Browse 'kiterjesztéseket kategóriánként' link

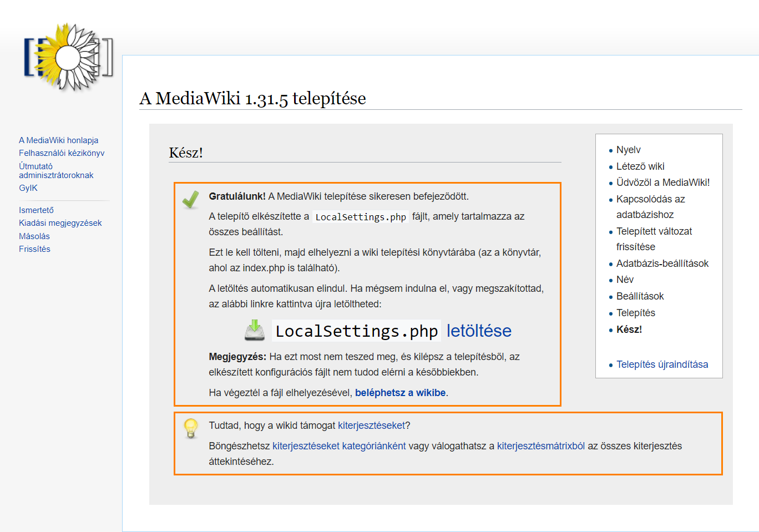339,446
